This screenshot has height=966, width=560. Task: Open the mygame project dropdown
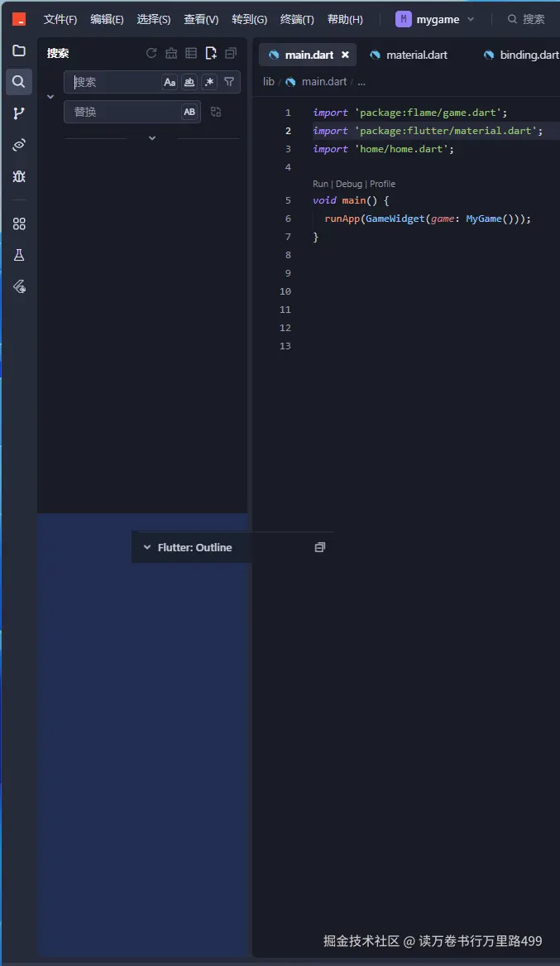click(x=435, y=19)
